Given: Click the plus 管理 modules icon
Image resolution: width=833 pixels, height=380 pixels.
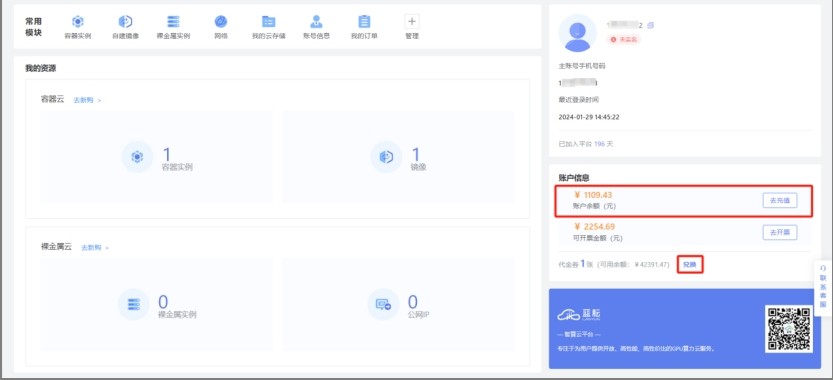Looking at the screenshot, I should (x=412, y=22).
